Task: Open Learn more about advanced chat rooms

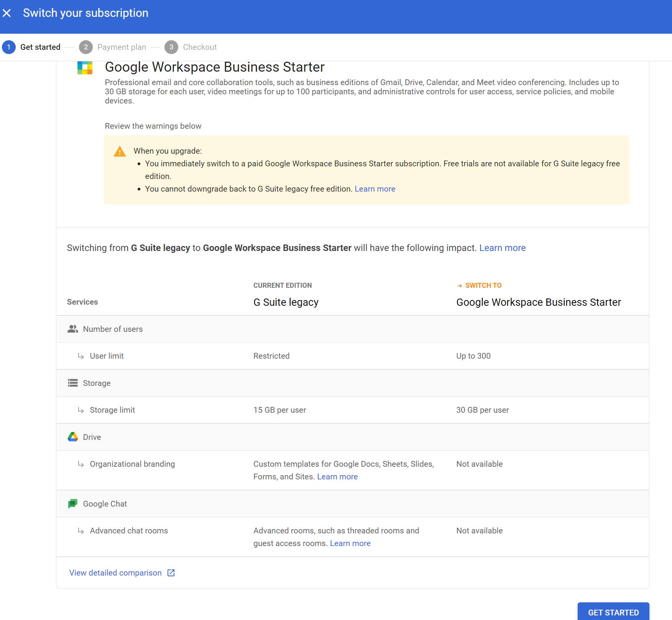Action: tap(350, 543)
